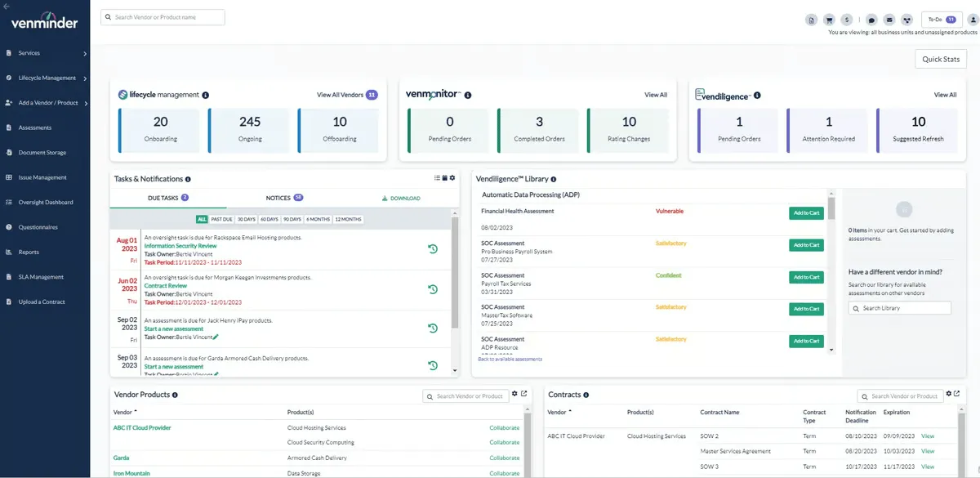The width and height of the screenshot is (980, 478).
Task: Expand the Services sidebar chevron
Action: [85, 54]
